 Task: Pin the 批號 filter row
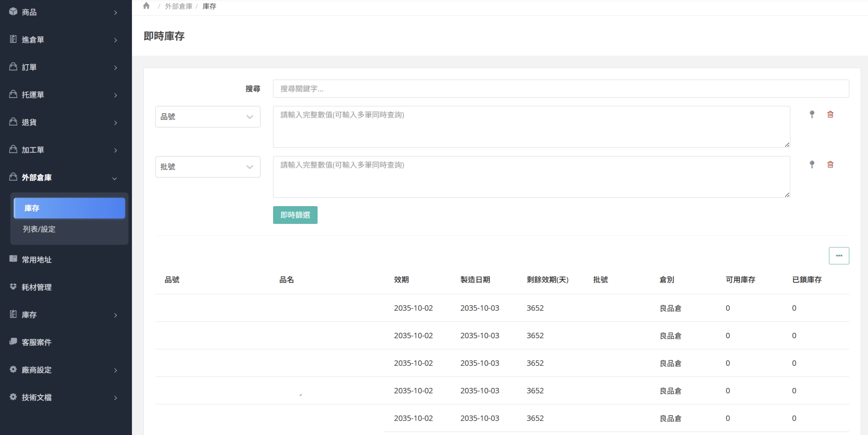click(811, 165)
